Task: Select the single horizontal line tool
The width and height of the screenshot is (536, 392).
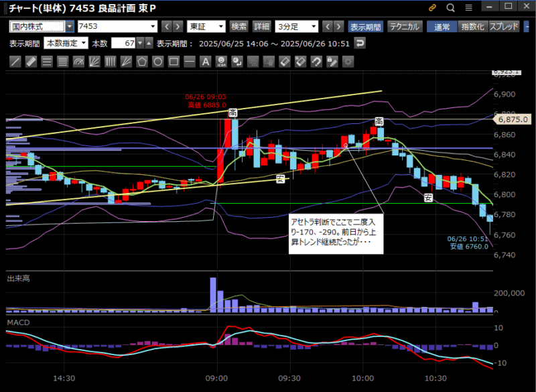Action: 190,62
